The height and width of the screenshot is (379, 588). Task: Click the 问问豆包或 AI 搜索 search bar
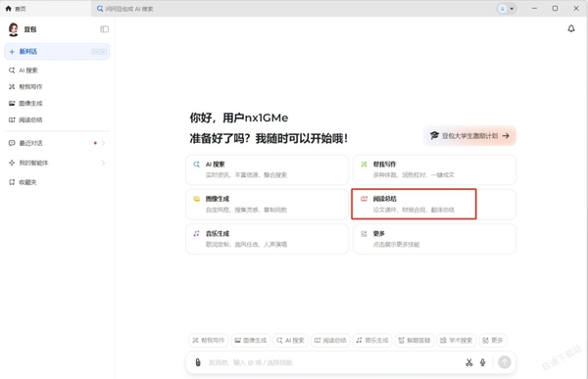coord(124,9)
